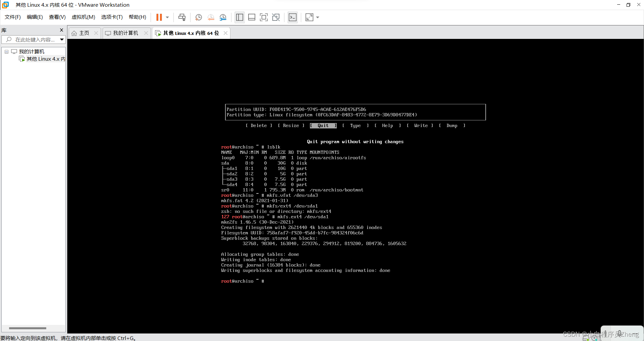The image size is (644, 341).
Task: Open the power options dropdown arrow
Action: pyautogui.click(x=167, y=17)
